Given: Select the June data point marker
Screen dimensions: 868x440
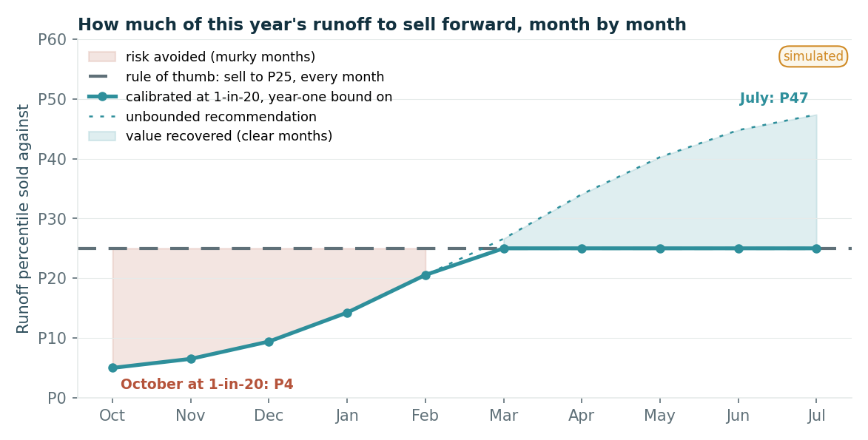Looking at the screenshot, I should 739,249.
